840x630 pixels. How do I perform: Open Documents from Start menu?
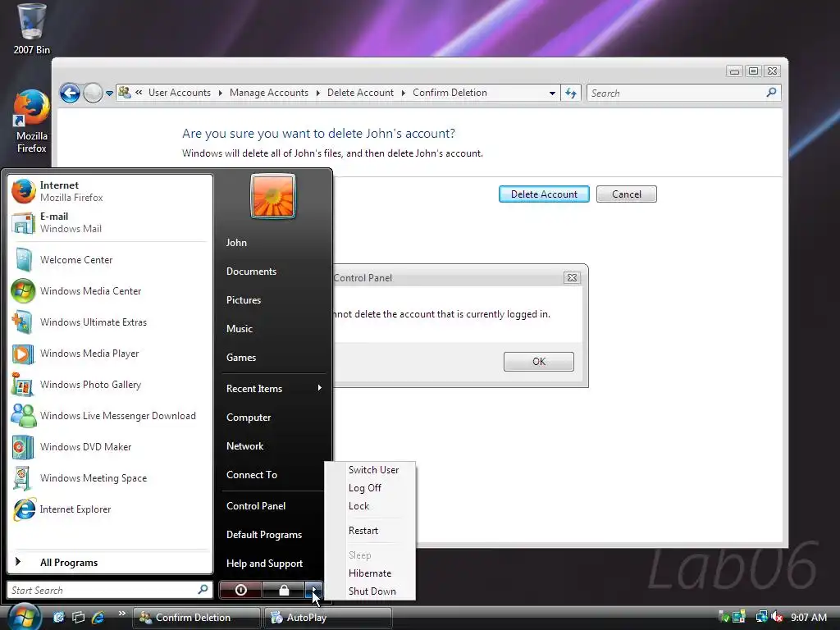pos(274,271)
